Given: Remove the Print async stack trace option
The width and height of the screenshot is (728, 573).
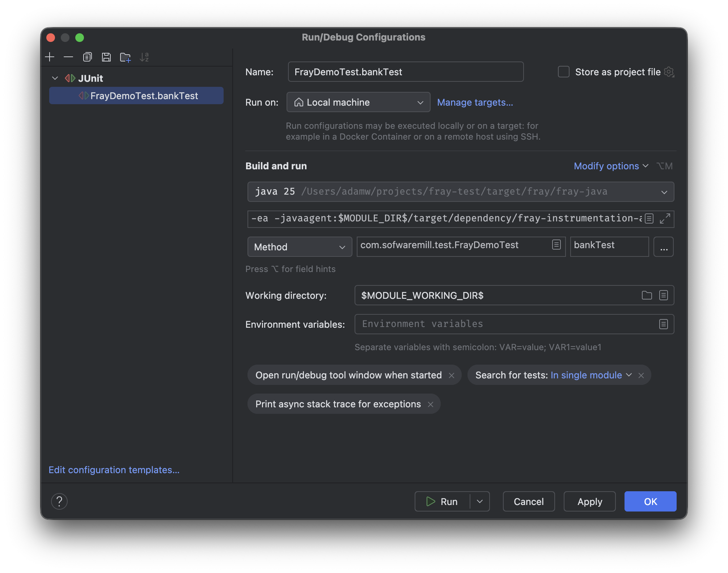Looking at the screenshot, I should point(431,404).
